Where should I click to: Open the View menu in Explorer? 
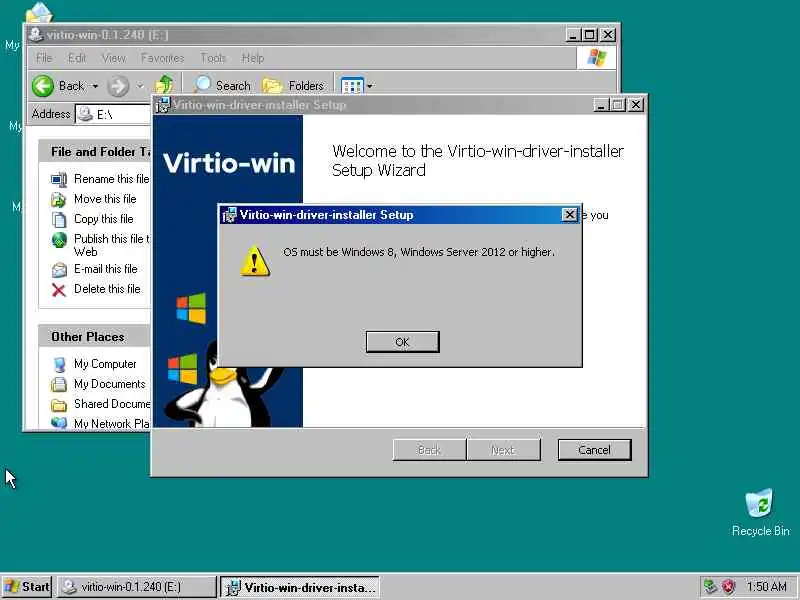point(113,58)
